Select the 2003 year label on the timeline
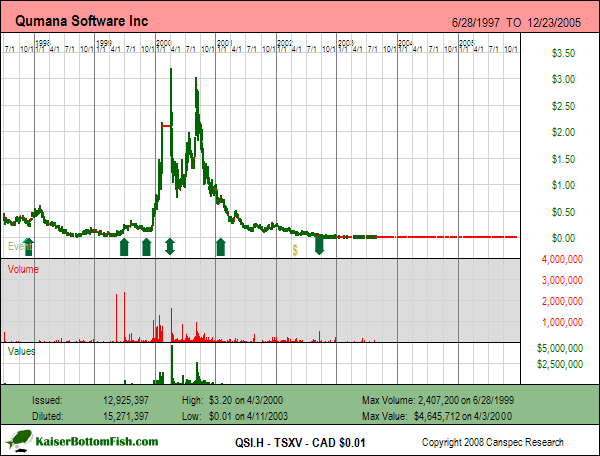The image size is (600, 456). coord(346,43)
